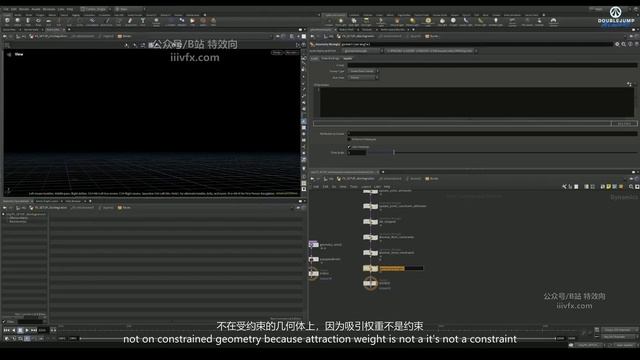Image resolution: width=640 pixels, height=360 pixels.
Task: Click into the Group parameter field
Action: [x=492, y=65]
